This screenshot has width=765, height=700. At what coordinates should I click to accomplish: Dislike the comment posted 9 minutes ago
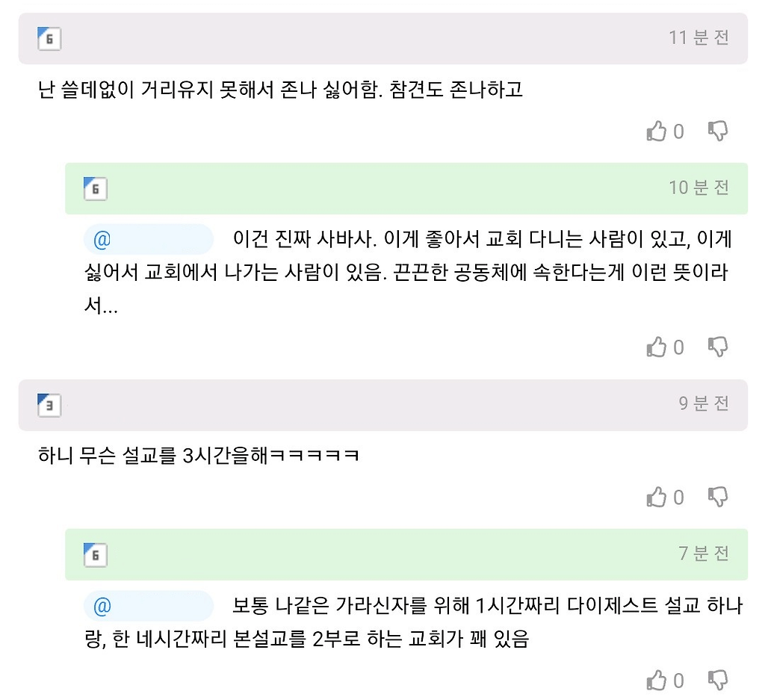(718, 497)
